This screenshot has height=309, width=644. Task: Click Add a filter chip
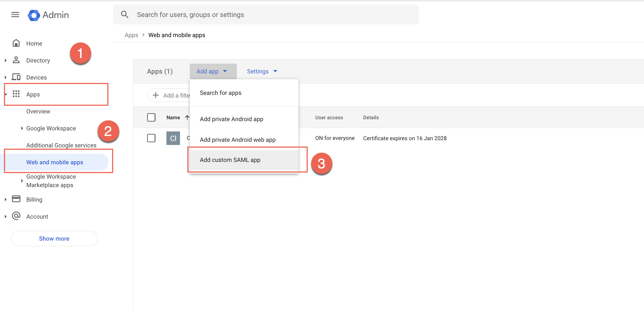[x=169, y=95]
